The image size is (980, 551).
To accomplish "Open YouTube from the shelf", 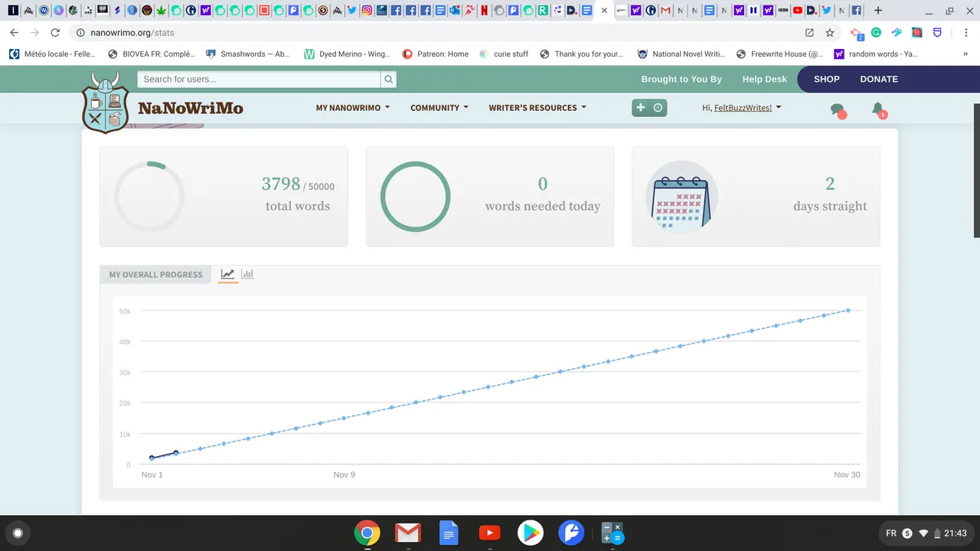I will pyautogui.click(x=489, y=533).
